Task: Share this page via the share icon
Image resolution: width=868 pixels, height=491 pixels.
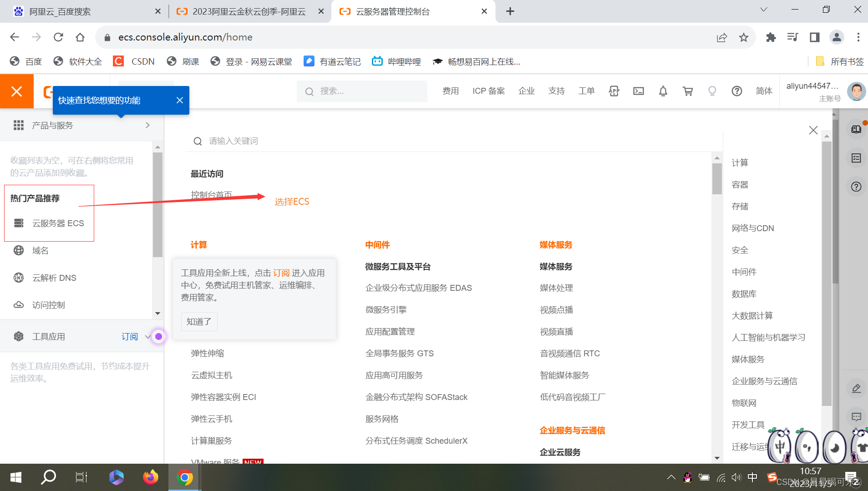Action: pyautogui.click(x=722, y=37)
